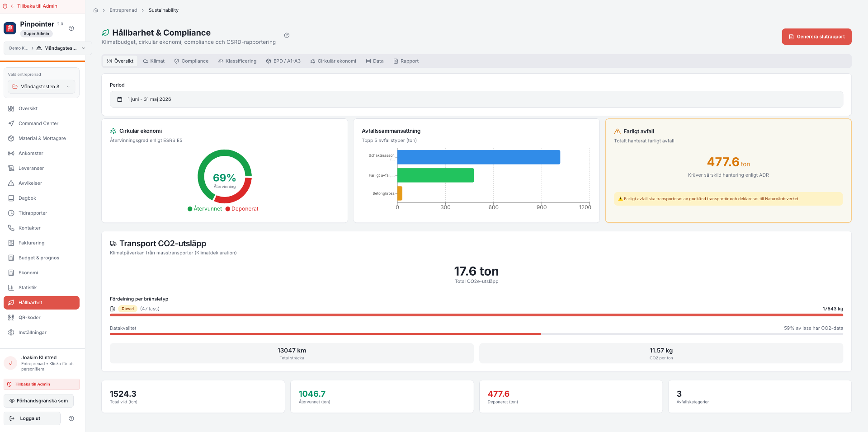The height and width of the screenshot is (432, 868).
Task: Click the Command Center sidebar icon
Action: click(11, 123)
